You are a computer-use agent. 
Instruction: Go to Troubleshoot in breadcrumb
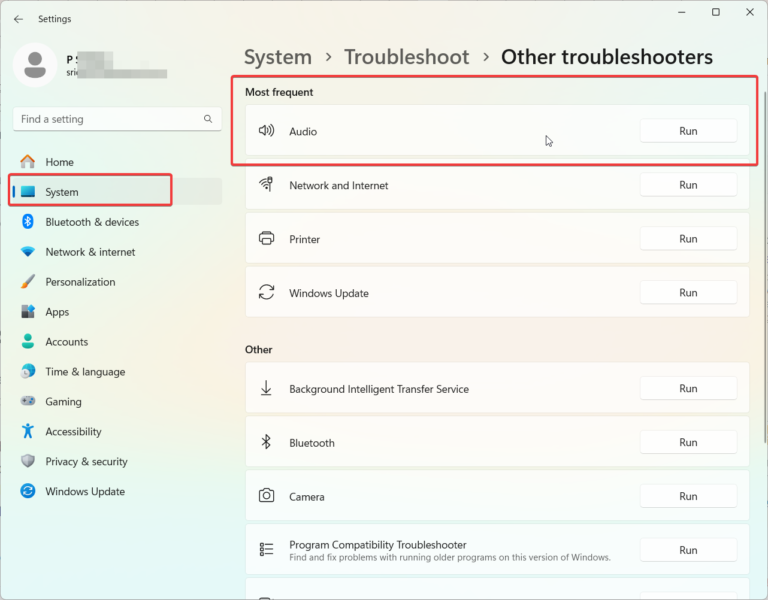(x=406, y=57)
